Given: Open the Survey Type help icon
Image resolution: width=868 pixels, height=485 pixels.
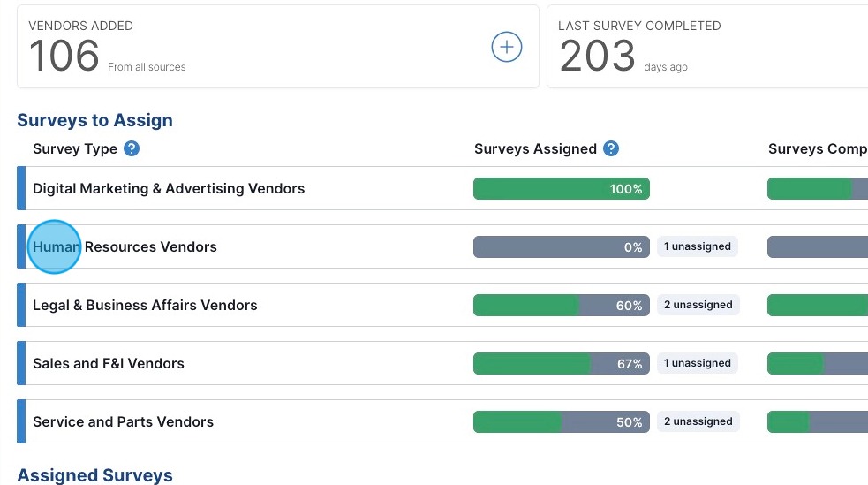Looking at the screenshot, I should point(132,148).
